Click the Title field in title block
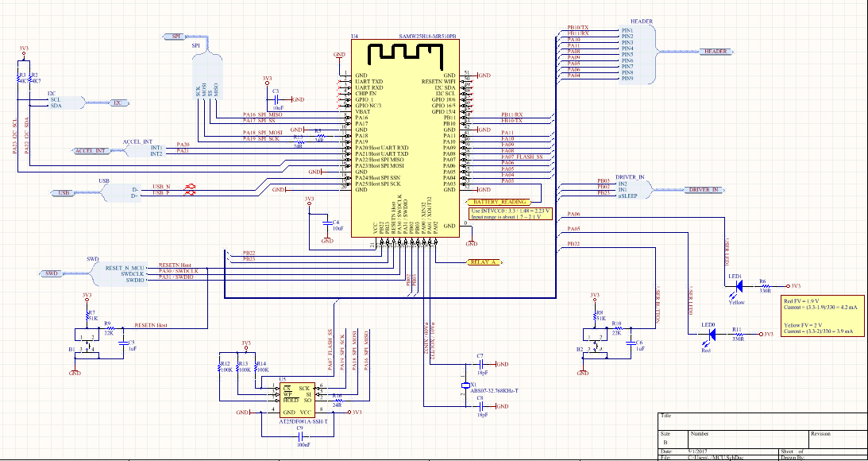This screenshot has height=461, width=868. pos(763,422)
